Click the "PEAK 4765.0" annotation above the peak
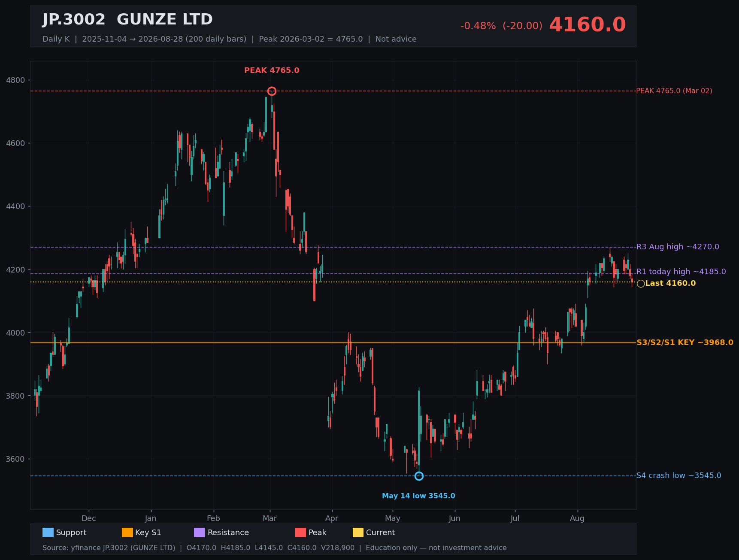Image resolution: width=739 pixels, height=560 pixels. tap(272, 70)
